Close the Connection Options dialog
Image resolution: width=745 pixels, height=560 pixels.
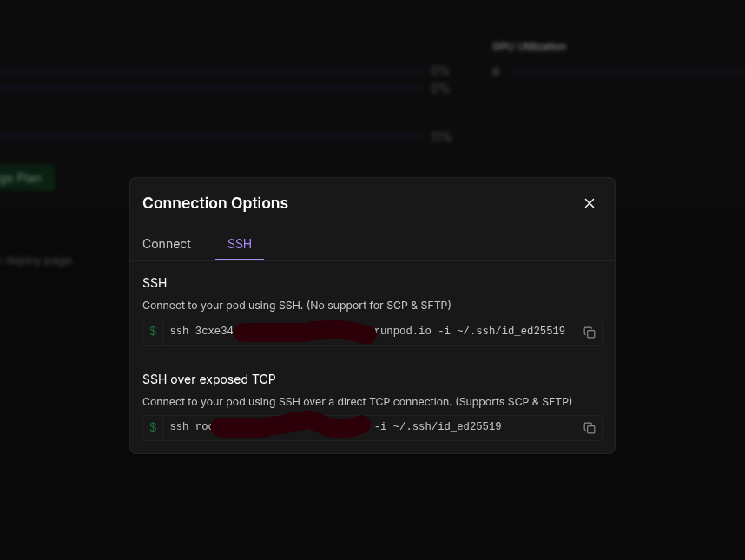point(590,203)
